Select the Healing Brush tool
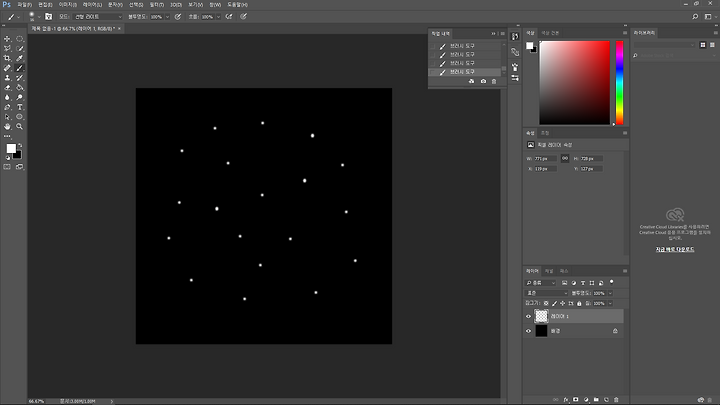Image resolution: width=720 pixels, height=405 pixels. coord(7,68)
